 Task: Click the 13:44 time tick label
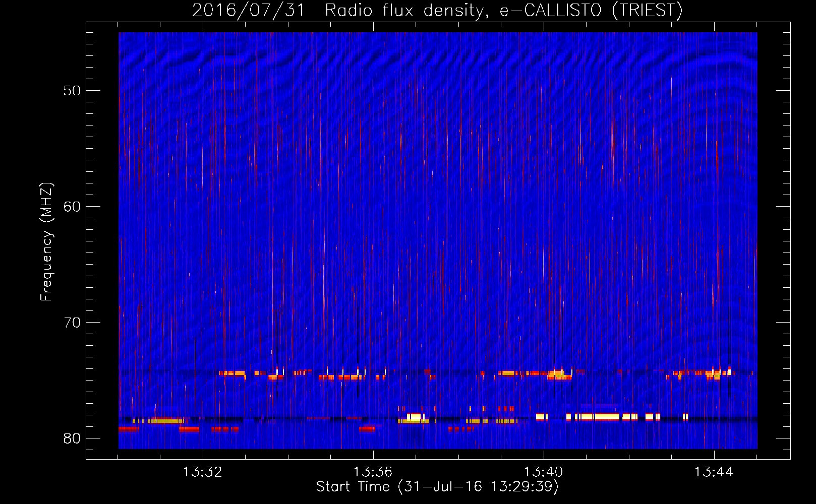714,472
